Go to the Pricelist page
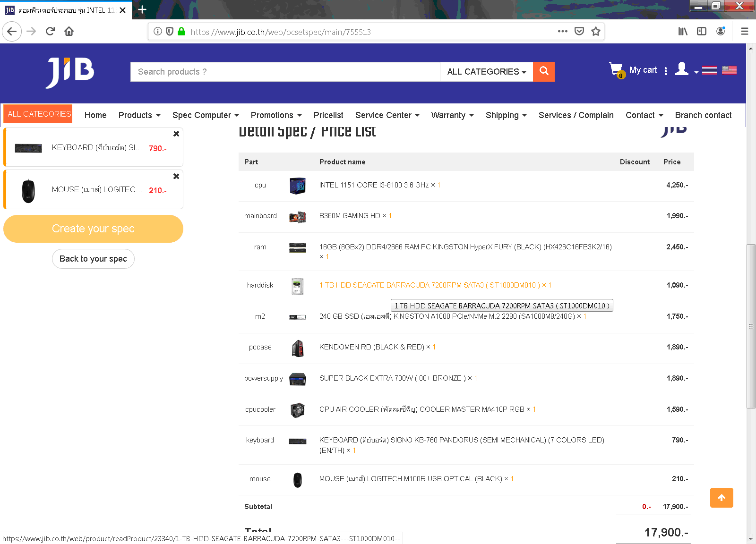This screenshot has height=544, width=756. 328,115
